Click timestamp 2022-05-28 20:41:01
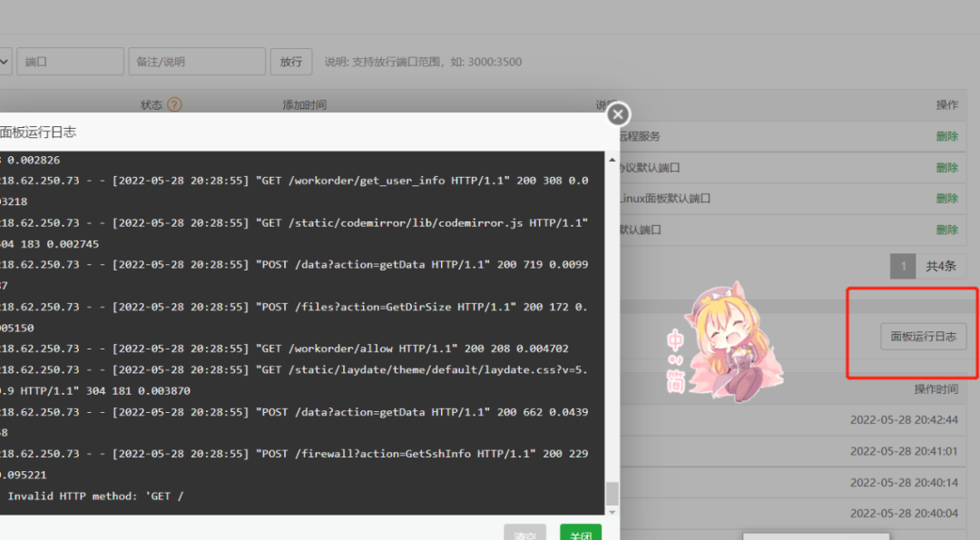The height and width of the screenshot is (540, 980). (x=904, y=451)
